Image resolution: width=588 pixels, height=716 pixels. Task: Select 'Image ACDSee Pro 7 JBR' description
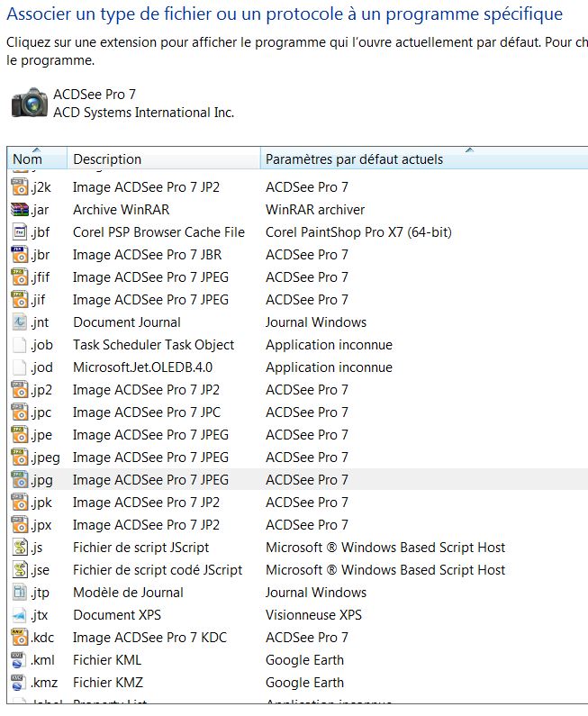147,255
